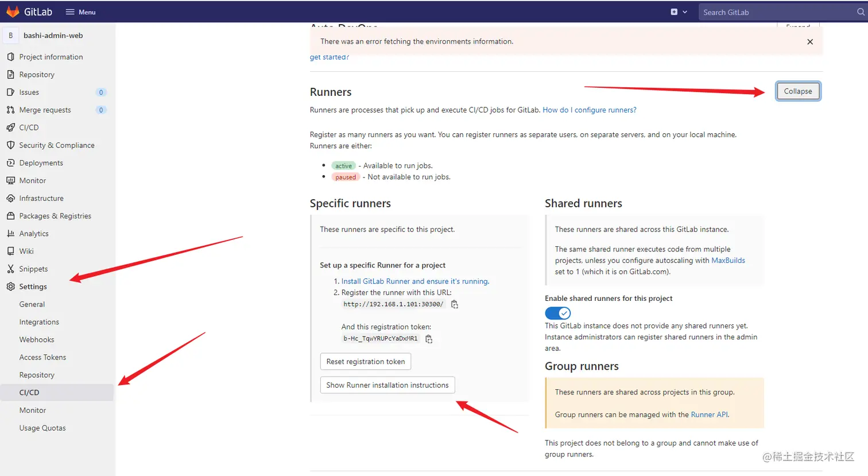Click the Snippets scissors icon
Viewport: 868px width, 476px height.
click(10, 269)
